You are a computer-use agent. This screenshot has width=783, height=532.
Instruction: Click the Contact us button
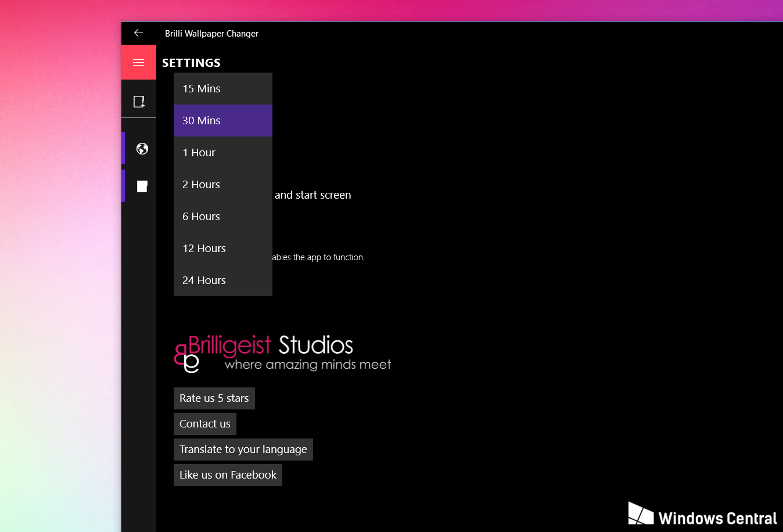(205, 424)
